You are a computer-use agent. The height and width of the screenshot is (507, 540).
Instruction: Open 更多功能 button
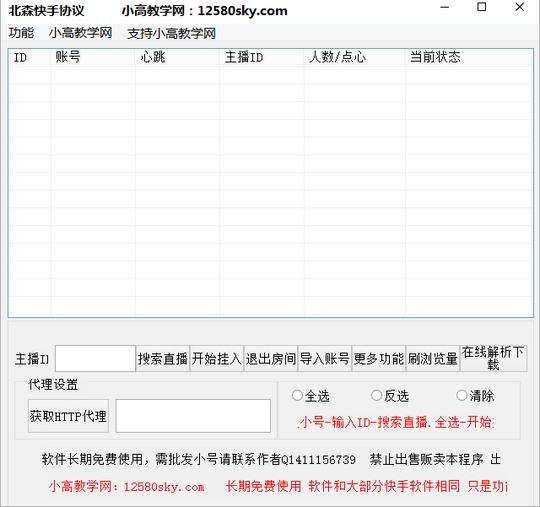tap(379, 359)
